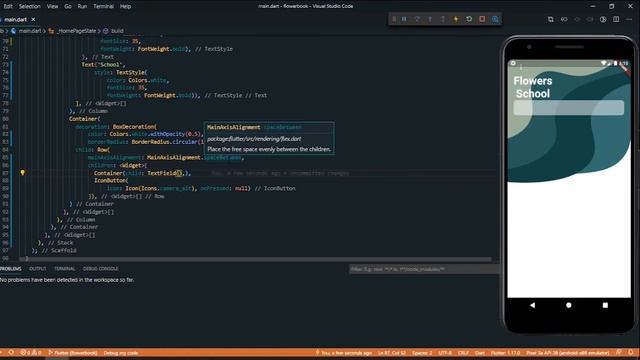The width and height of the screenshot is (640, 360).
Task: Open the Go menu
Action: [x=68, y=6]
